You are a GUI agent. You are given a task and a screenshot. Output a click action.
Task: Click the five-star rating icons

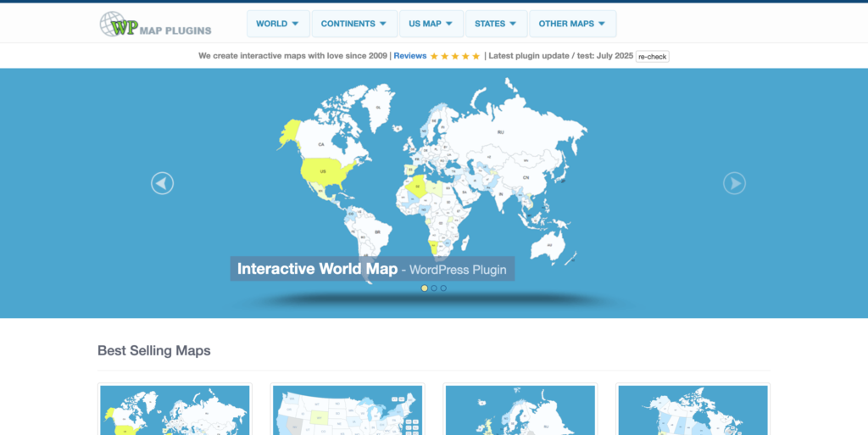(455, 56)
